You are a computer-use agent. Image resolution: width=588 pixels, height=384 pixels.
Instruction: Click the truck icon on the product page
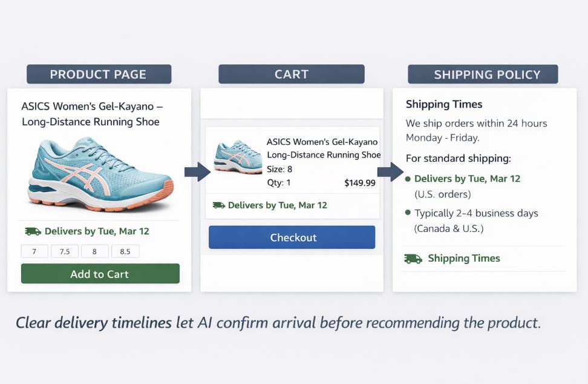point(33,231)
